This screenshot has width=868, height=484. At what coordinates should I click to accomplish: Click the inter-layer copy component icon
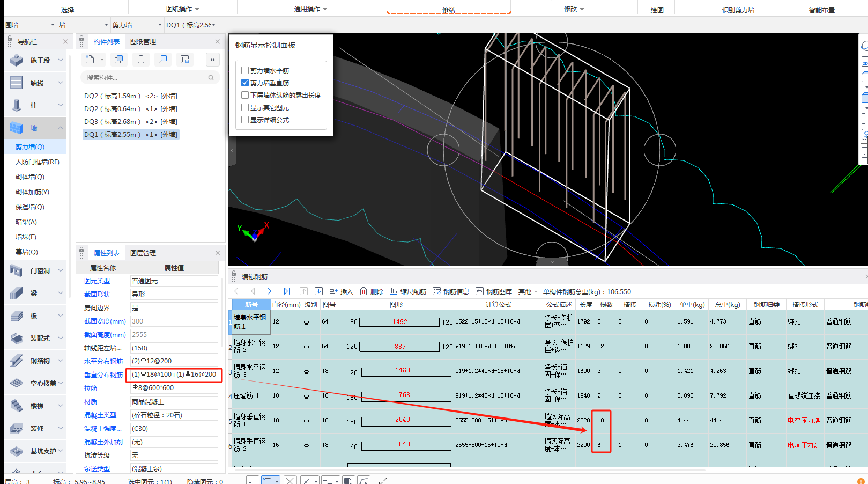click(162, 60)
